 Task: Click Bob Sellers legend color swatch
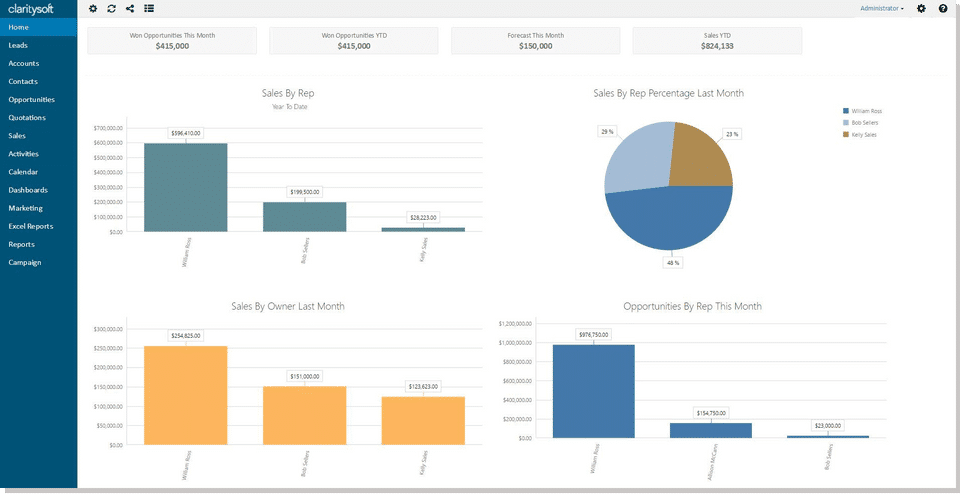pyautogui.click(x=846, y=122)
